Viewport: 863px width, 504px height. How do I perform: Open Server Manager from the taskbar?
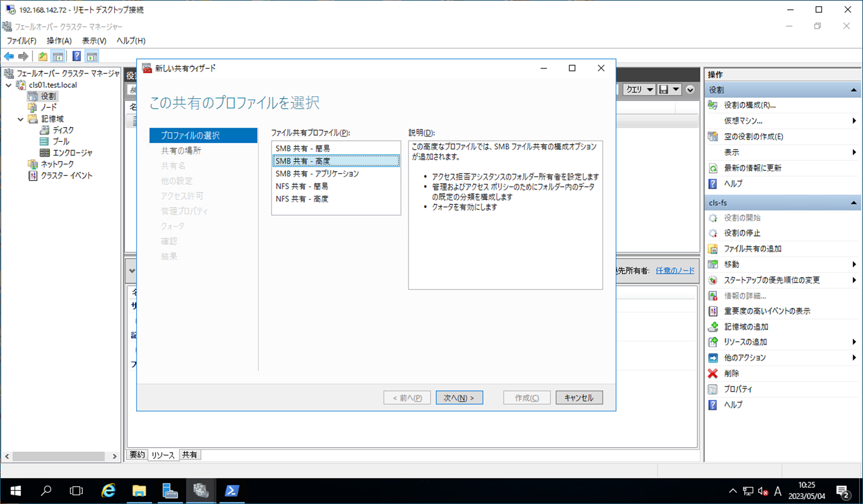pyautogui.click(x=170, y=491)
